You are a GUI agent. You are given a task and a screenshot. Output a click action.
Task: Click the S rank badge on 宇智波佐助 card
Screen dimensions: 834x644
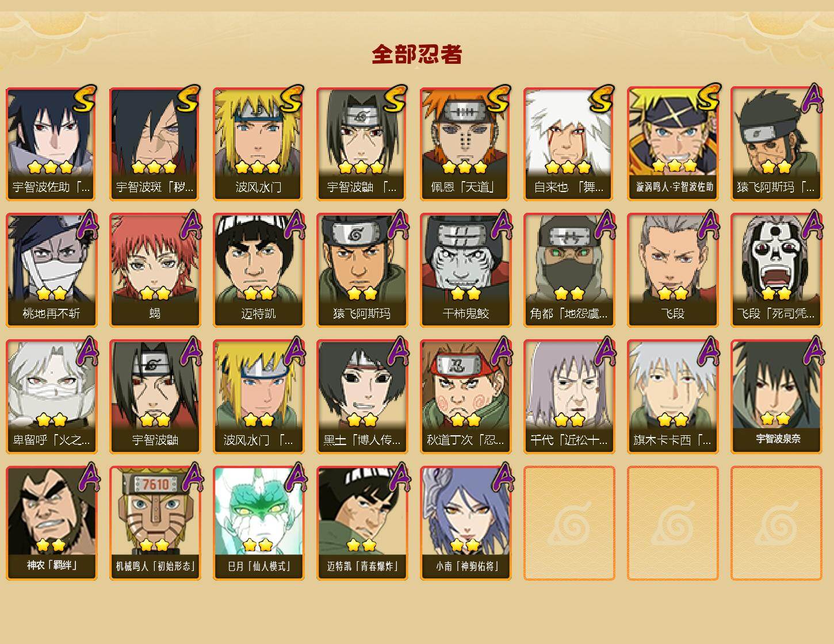click(x=84, y=98)
